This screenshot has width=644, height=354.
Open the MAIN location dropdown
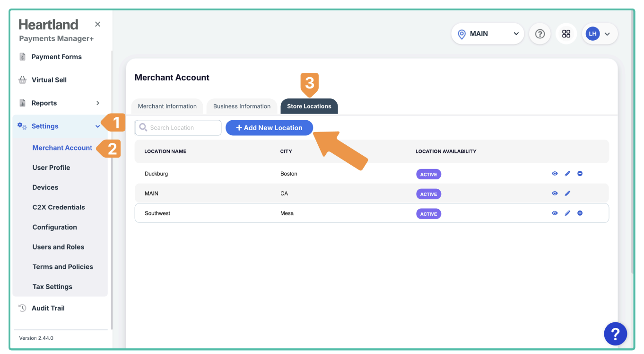coord(487,34)
